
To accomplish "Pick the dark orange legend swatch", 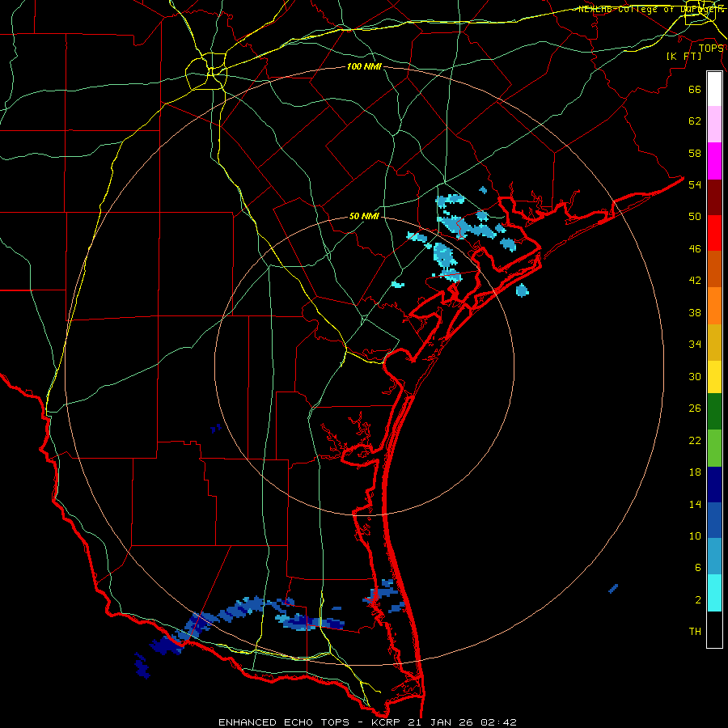I will (x=714, y=269).
